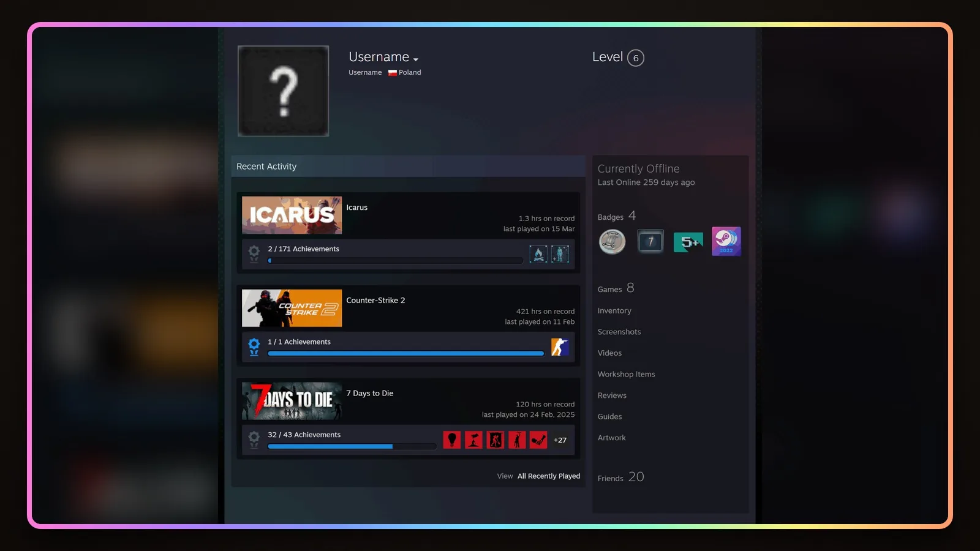Go to Workshop Items
Image resolution: width=980 pixels, height=551 pixels.
point(626,374)
